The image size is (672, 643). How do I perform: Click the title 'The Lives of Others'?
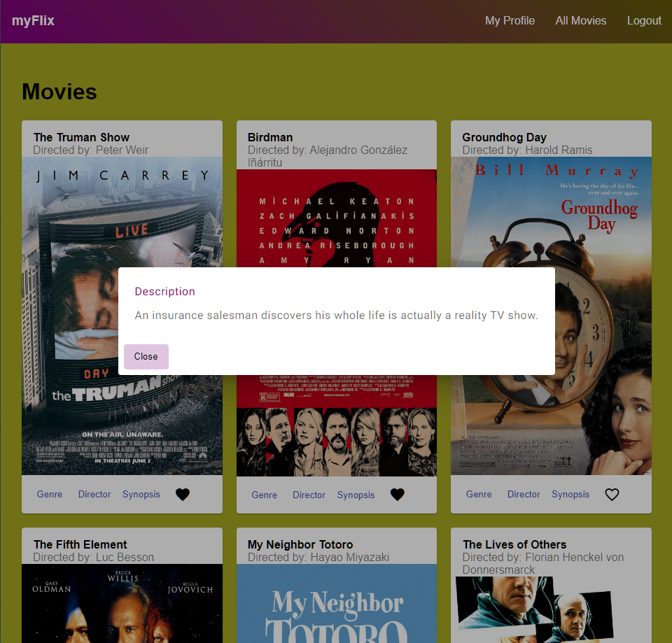tap(514, 544)
